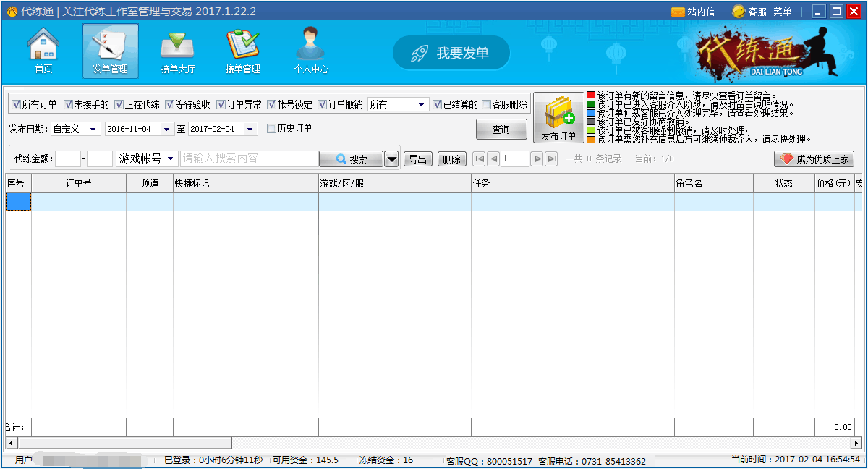Click the 请输入搜索内容 search input field
The height and width of the screenshot is (469, 868).
pos(249,159)
